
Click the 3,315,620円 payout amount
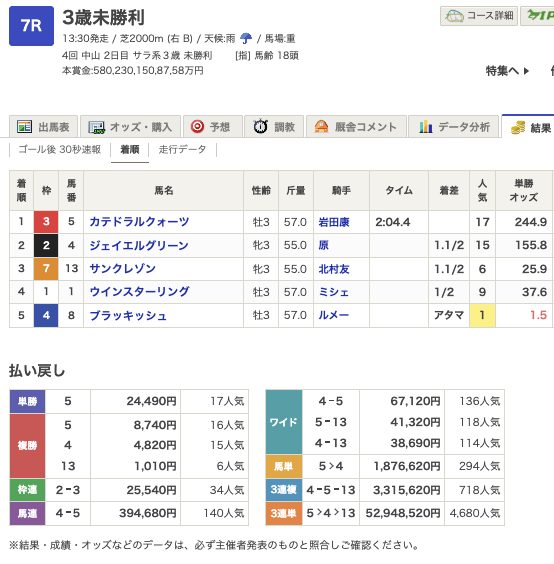pos(407,490)
